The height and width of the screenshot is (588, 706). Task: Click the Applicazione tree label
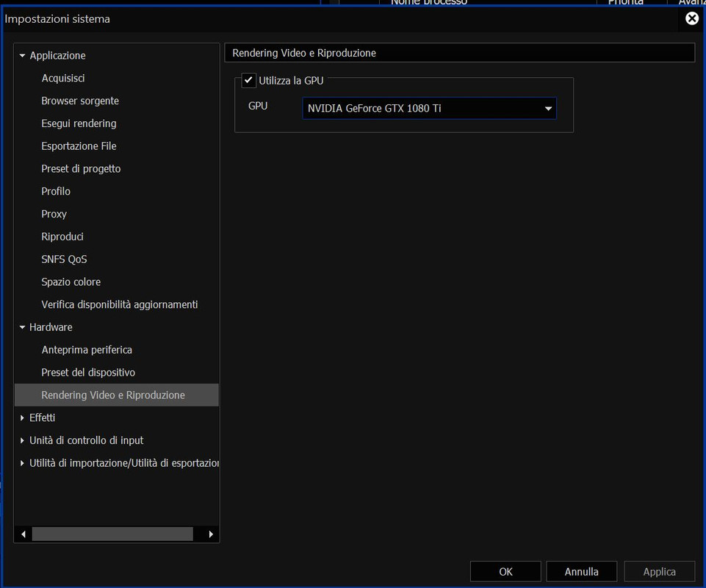pyautogui.click(x=57, y=55)
